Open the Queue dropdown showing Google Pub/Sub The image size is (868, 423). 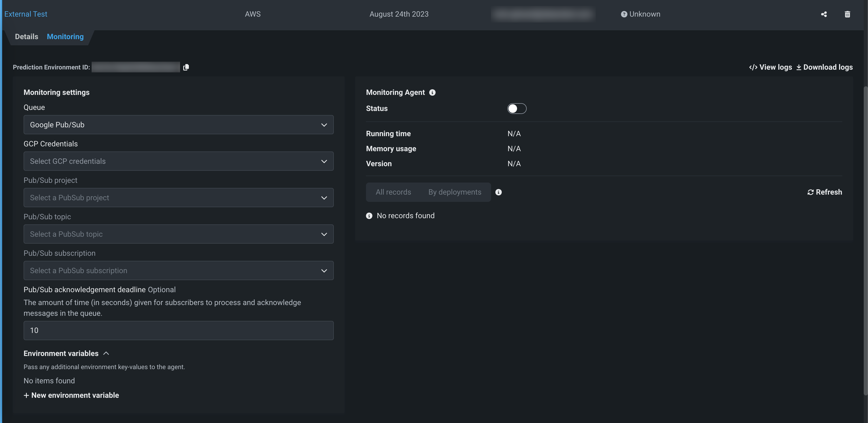(x=179, y=125)
